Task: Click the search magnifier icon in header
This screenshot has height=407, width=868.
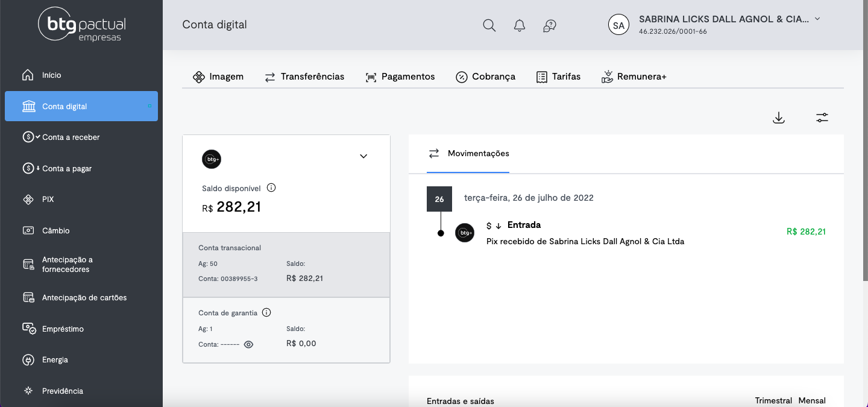Action: click(489, 25)
